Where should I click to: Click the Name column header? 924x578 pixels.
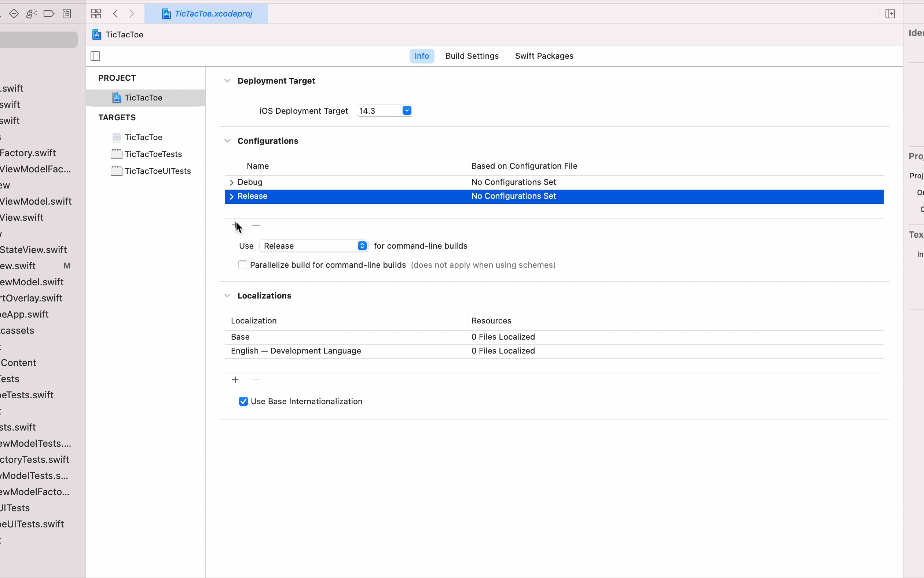(x=257, y=166)
